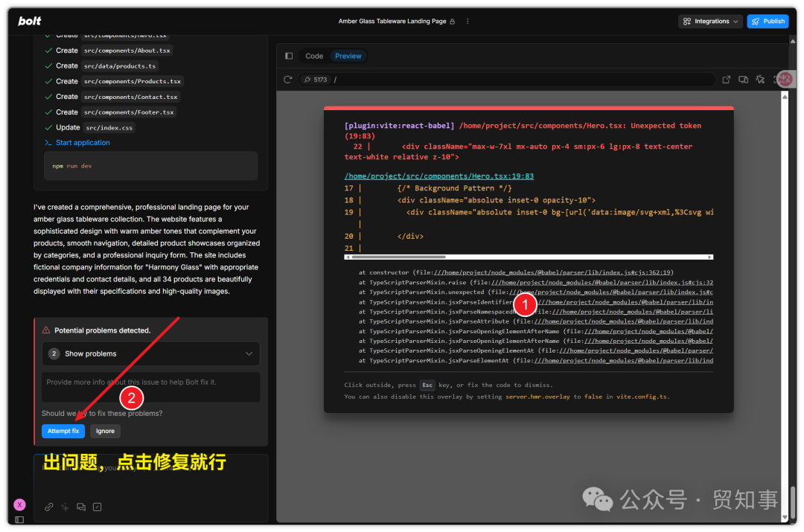Select src/components/Products.tsx file chip
Image resolution: width=804 pixels, height=532 pixels.
133,81
